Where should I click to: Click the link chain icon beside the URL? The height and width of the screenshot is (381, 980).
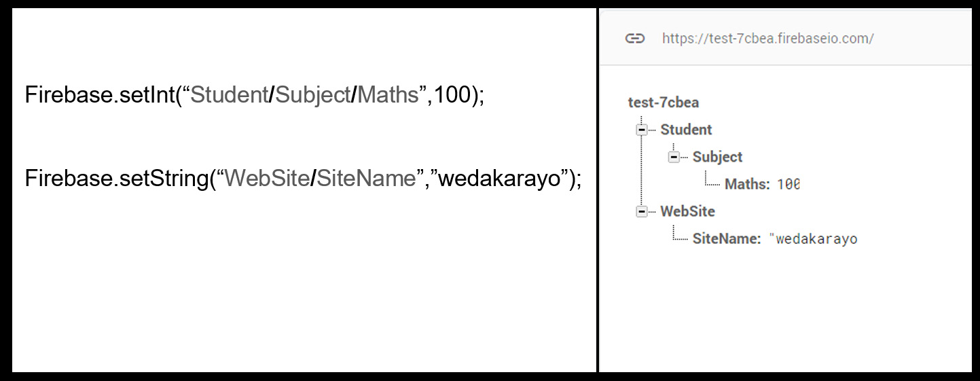point(634,38)
